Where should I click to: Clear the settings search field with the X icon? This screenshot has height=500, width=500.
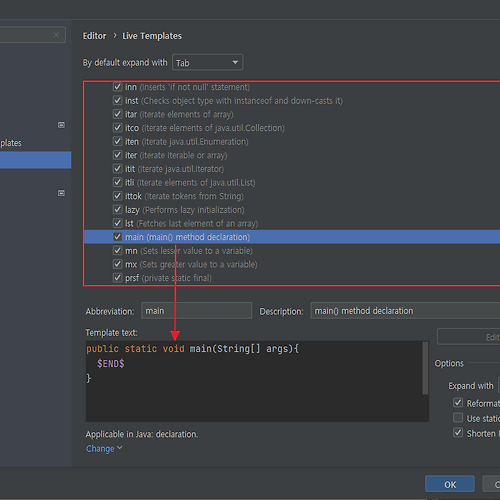click(56, 35)
